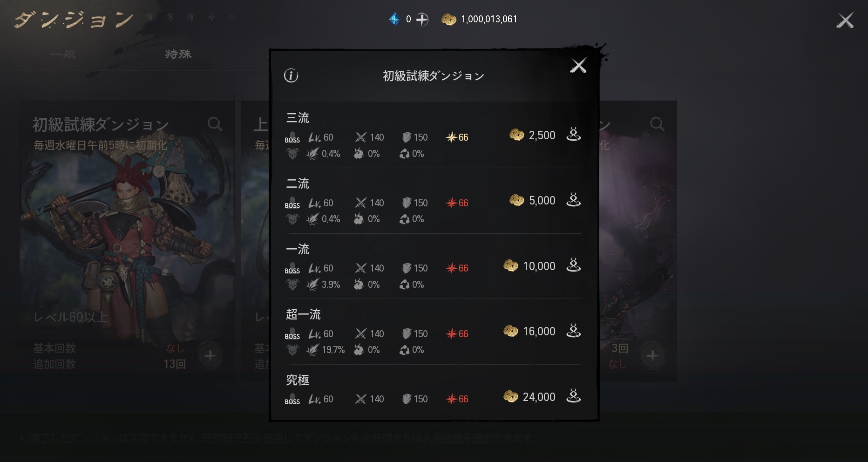Add entries with plus on first dungeon card
This screenshot has height=462, width=868.
coord(210,356)
